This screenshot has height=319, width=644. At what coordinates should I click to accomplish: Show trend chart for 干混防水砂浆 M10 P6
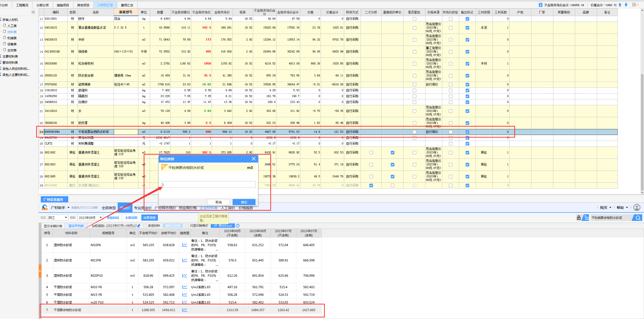point(185,287)
